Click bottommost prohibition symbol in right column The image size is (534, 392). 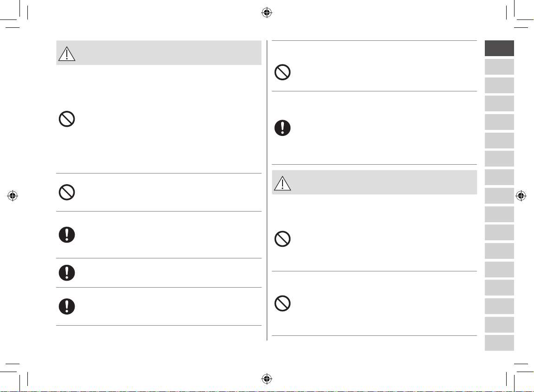283,303
